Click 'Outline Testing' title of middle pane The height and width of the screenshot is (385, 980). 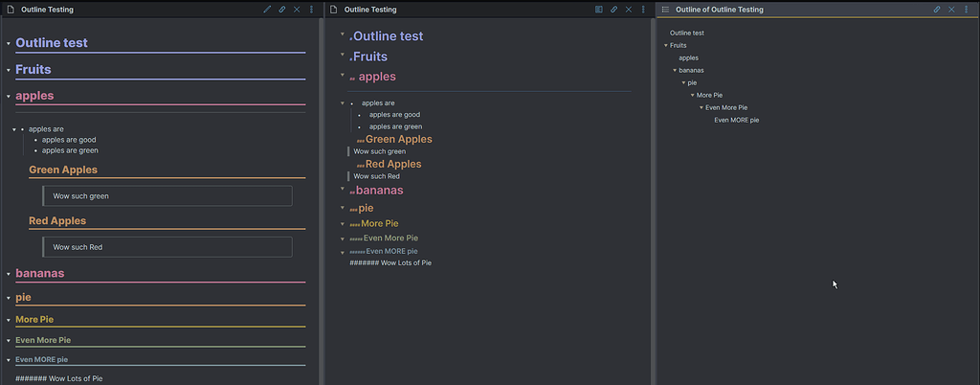(370, 10)
